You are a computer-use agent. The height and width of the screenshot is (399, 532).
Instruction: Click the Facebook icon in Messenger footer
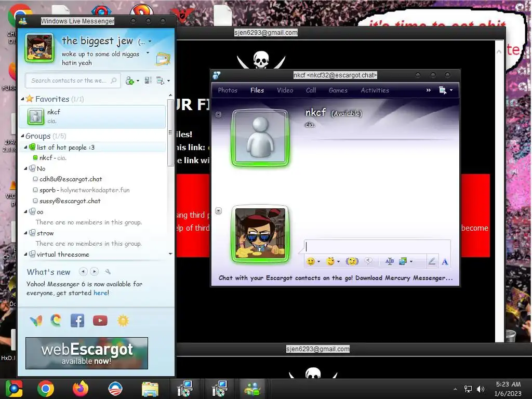click(x=77, y=321)
